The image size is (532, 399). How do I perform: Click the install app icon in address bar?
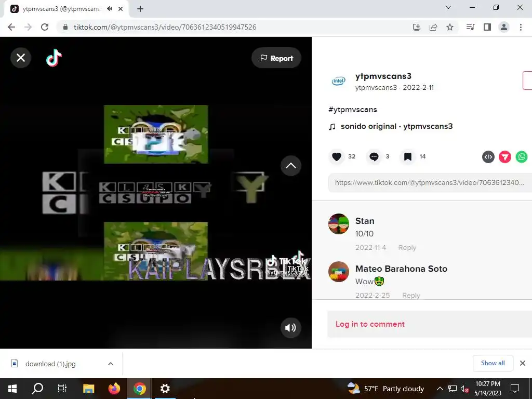click(x=416, y=27)
